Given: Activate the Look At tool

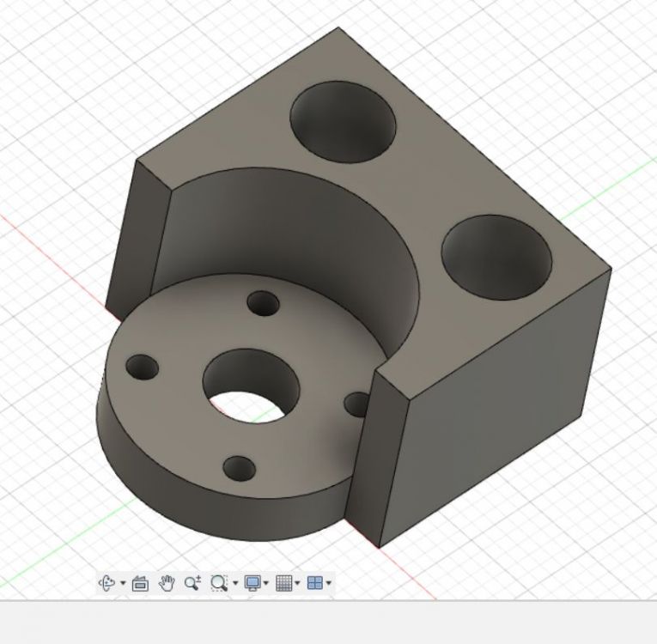Looking at the screenshot, I should click(x=140, y=583).
